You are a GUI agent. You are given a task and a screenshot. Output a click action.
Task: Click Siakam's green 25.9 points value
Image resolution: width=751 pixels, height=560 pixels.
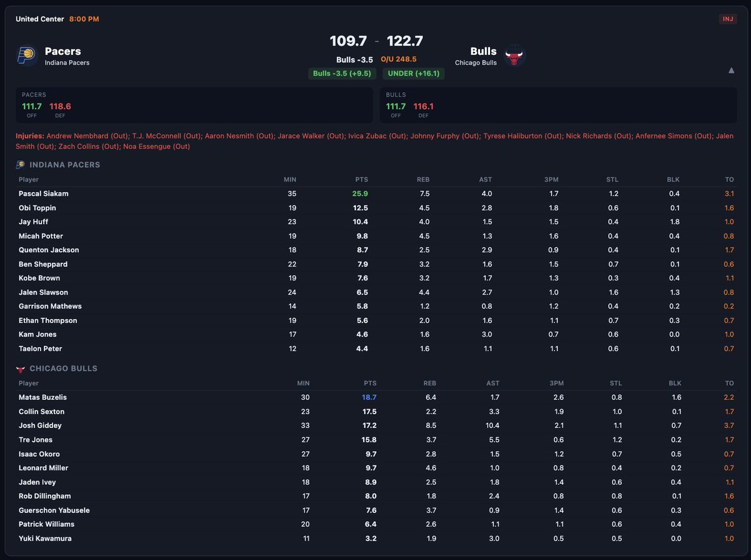click(360, 194)
